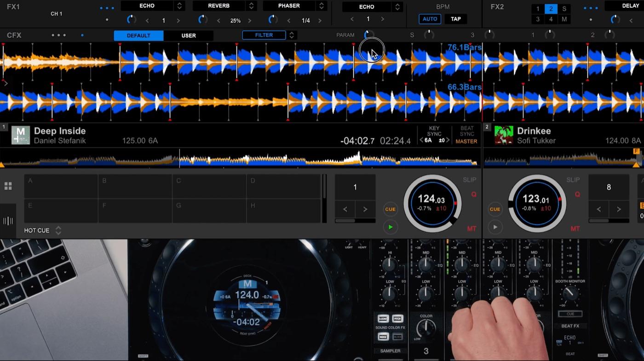Increase PHASER 1/4 value right arrow
The width and height of the screenshot is (644, 361).
(321, 21)
